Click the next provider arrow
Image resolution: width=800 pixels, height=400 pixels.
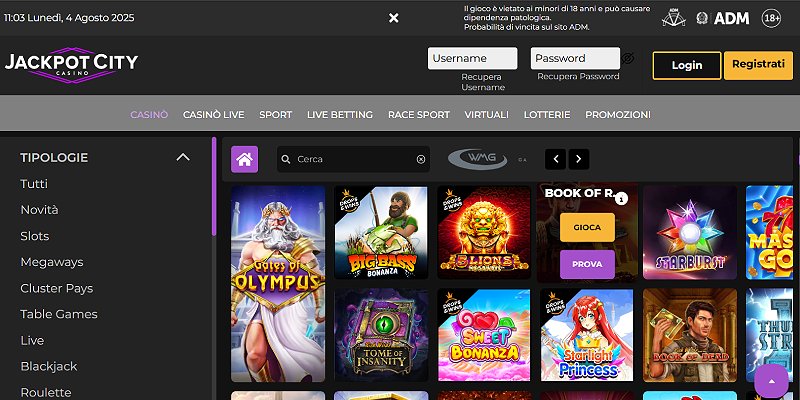point(579,159)
